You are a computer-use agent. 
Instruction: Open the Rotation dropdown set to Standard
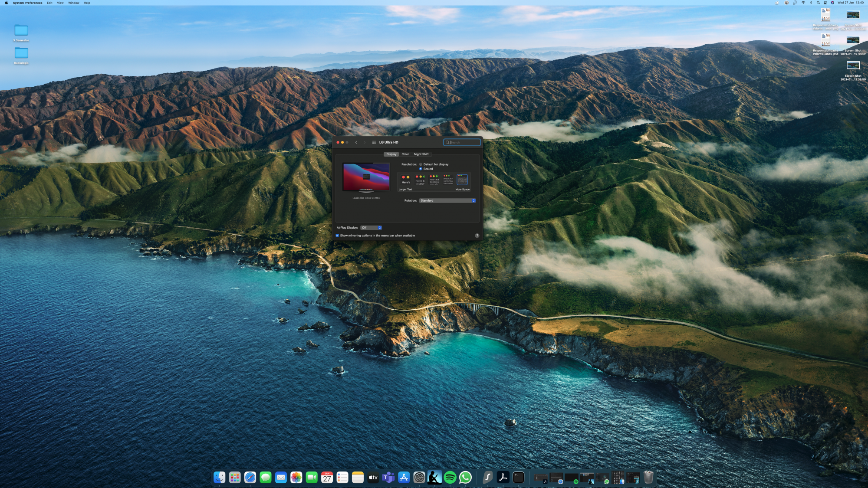click(x=447, y=200)
